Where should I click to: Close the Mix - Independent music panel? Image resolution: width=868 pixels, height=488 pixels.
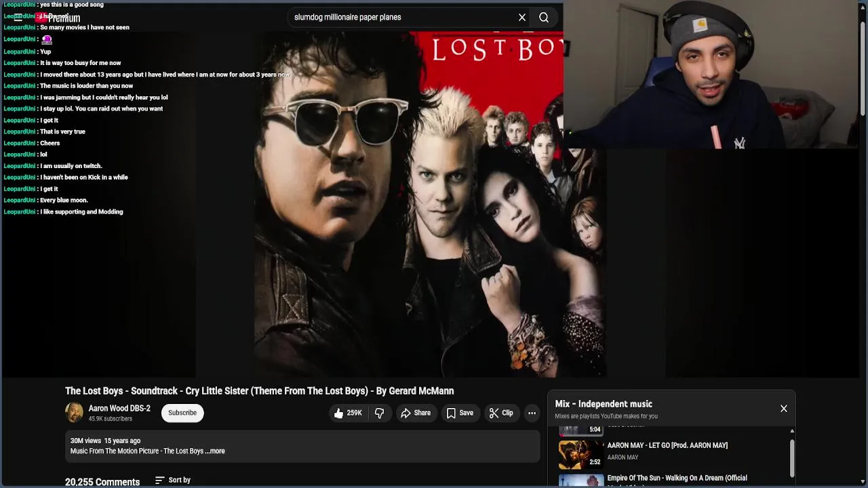[784, 409]
